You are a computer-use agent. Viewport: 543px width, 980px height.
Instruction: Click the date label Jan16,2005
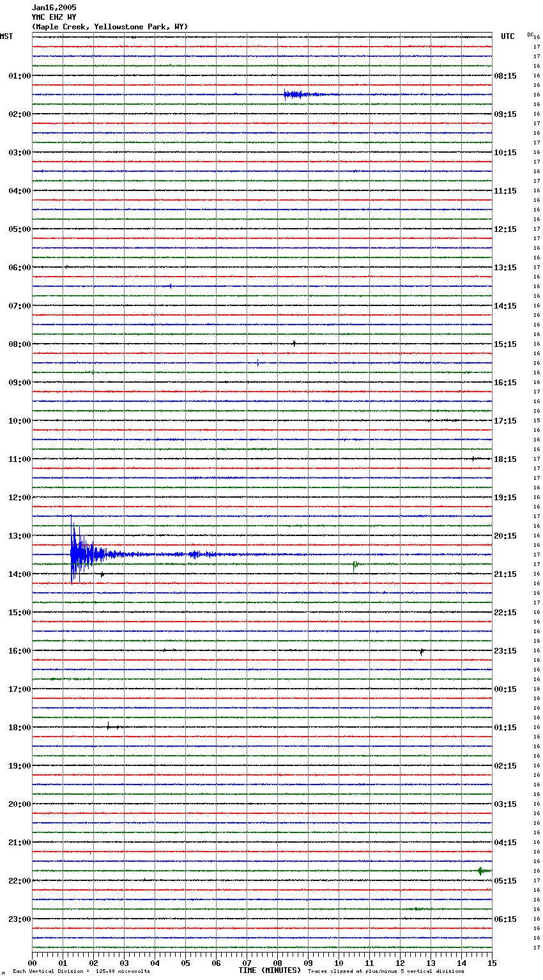54,8
